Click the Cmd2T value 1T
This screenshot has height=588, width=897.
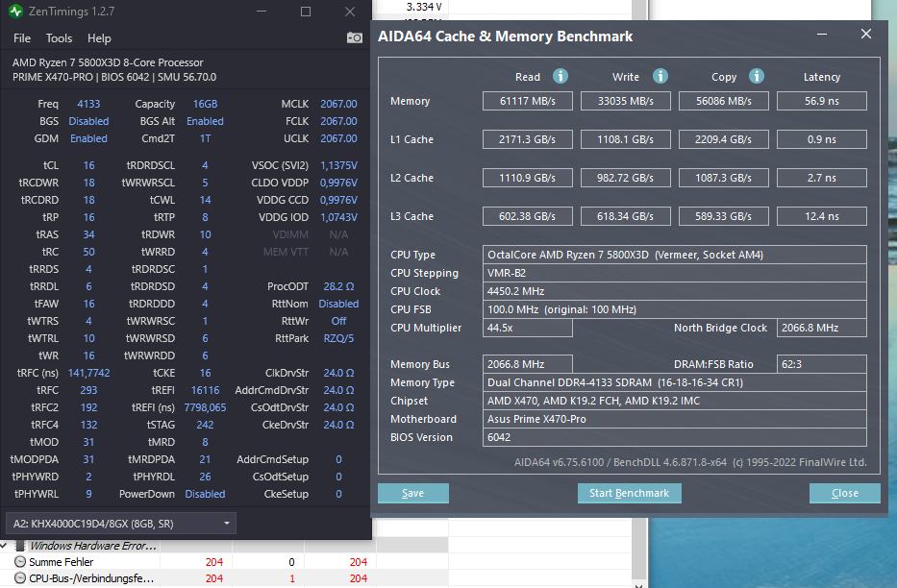pos(205,138)
